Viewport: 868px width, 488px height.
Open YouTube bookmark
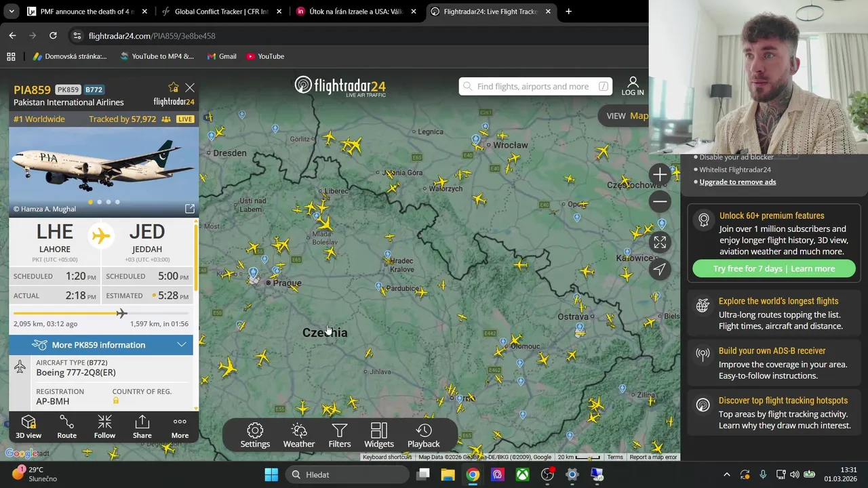(x=265, y=56)
